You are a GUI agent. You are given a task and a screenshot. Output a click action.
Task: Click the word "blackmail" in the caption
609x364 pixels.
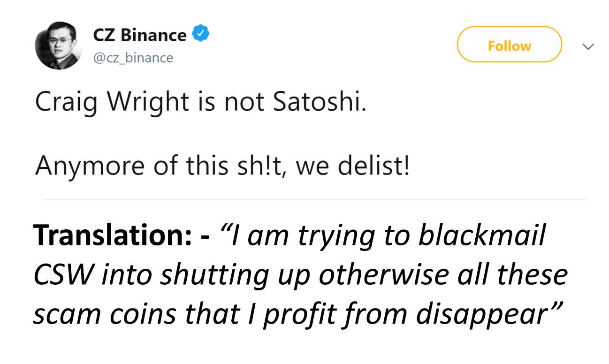pyautogui.click(x=482, y=236)
